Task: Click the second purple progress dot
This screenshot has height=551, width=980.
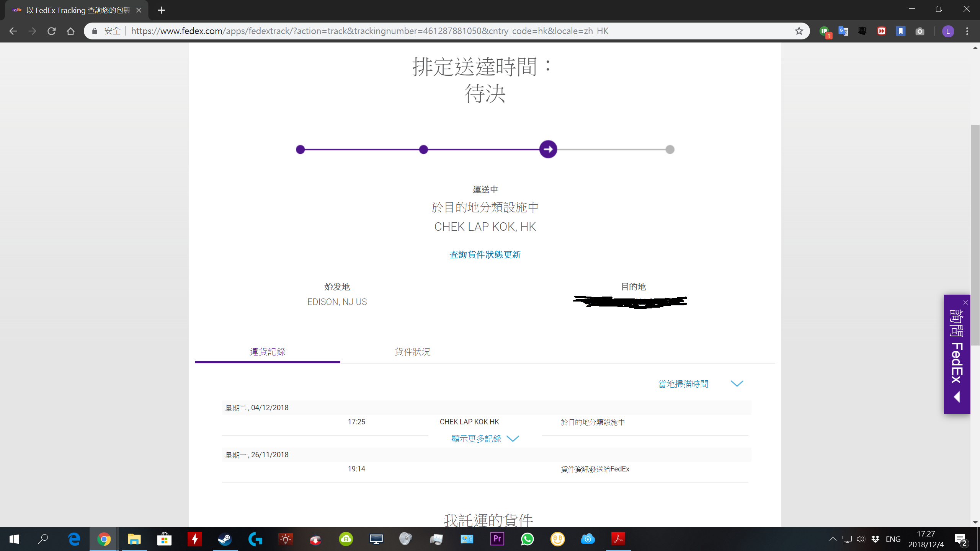Action: point(423,149)
